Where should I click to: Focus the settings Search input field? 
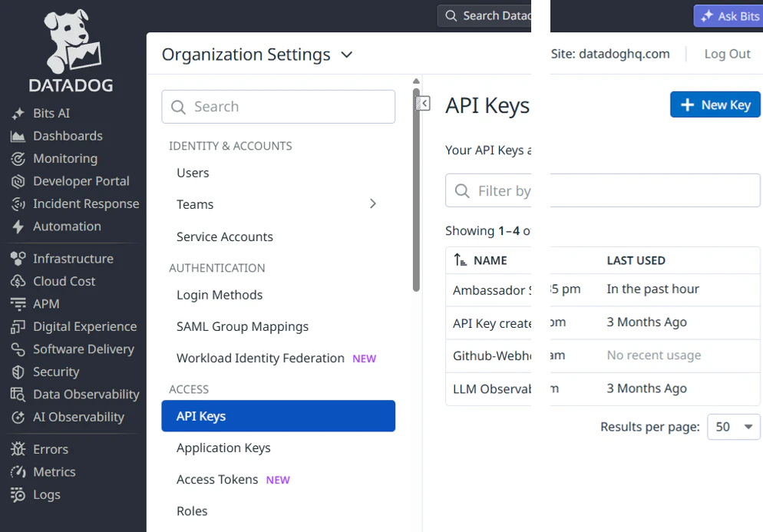tap(279, 107)
